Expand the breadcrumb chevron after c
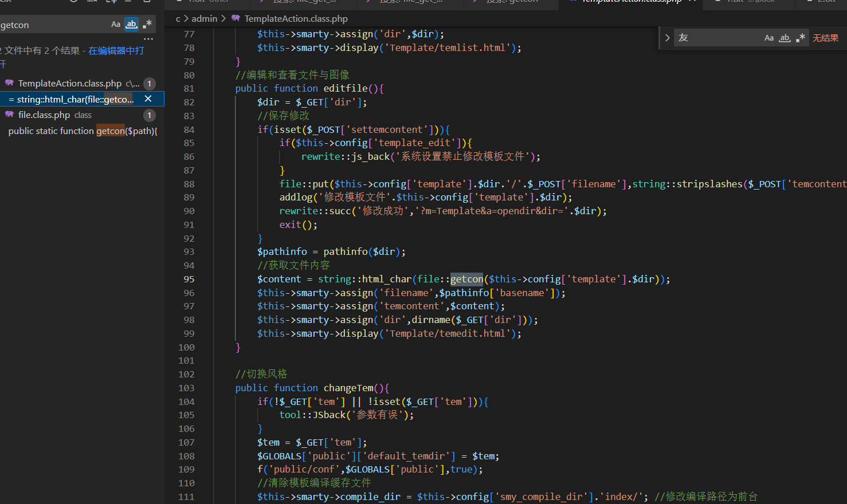The height and width of the screenshot is (504, 847). pyautogui.click(x=186, y=19)
